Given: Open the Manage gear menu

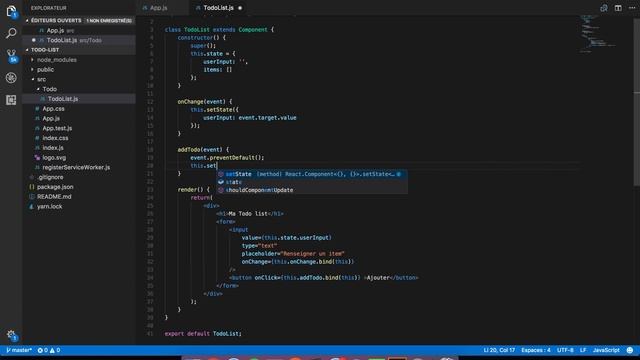Looking at the screenshot, I should [x=11, y=335].
